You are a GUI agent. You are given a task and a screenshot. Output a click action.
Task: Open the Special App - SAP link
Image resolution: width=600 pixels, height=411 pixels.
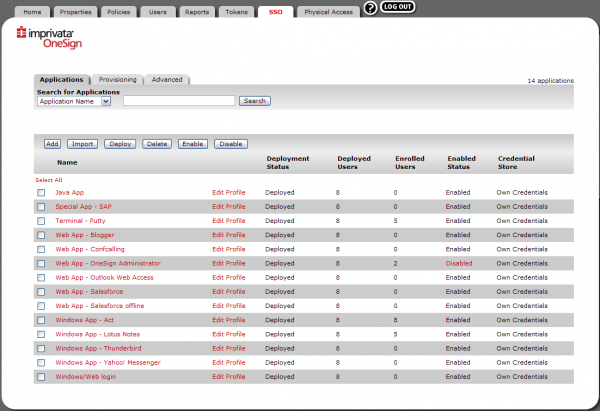tap(83, 207)
